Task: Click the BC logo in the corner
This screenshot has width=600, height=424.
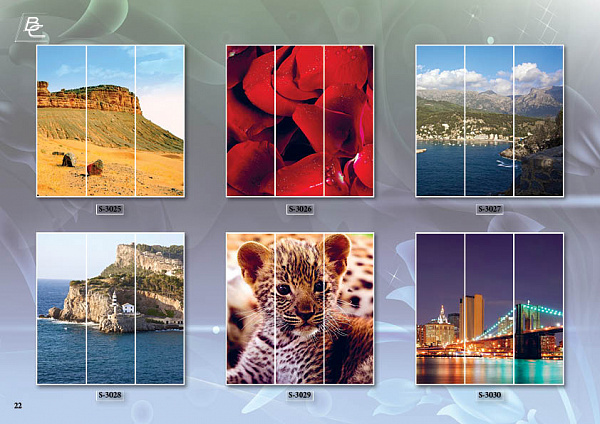Action: pyautogui.click(x=32, y=28)
